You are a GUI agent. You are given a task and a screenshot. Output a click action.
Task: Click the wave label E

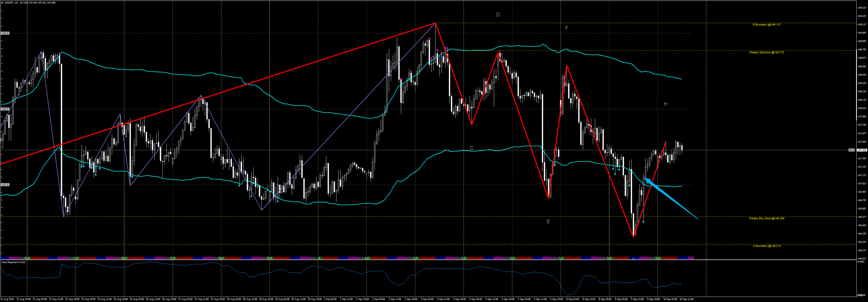point(548,222)
